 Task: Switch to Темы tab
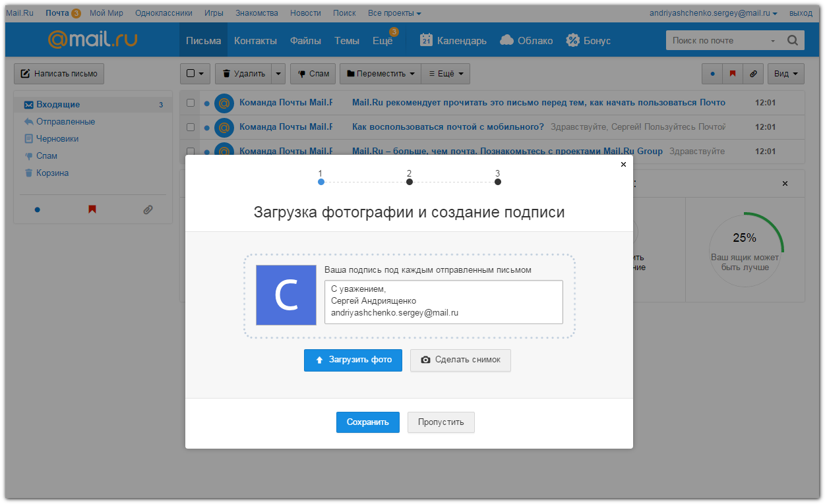click(x=347, y=41)
